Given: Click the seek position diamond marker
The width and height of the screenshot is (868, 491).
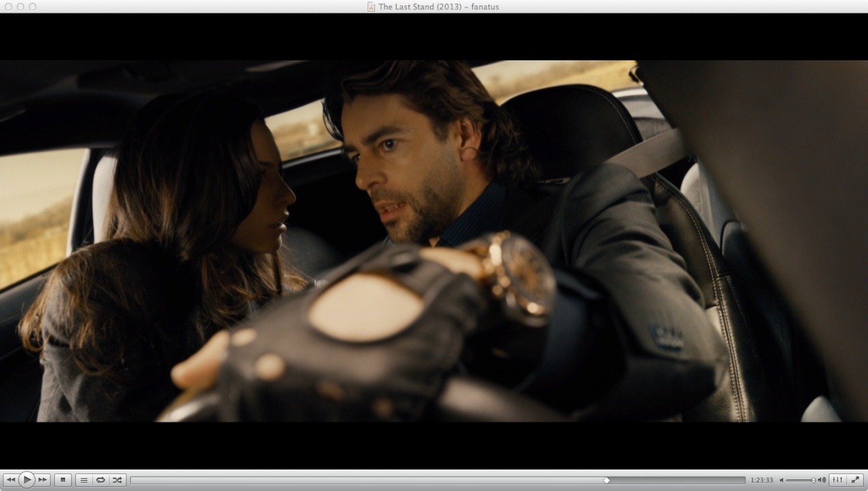Looking at the screenshot, I should point(607,480).
